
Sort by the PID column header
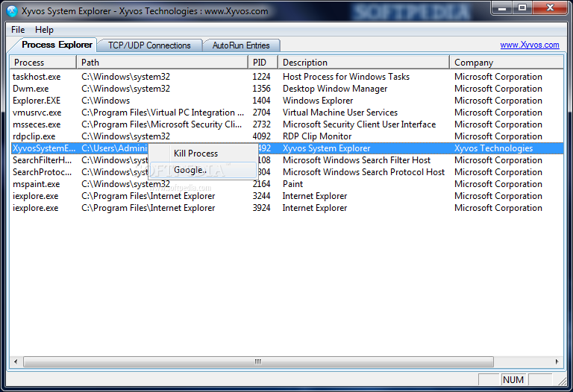[263, 63]
